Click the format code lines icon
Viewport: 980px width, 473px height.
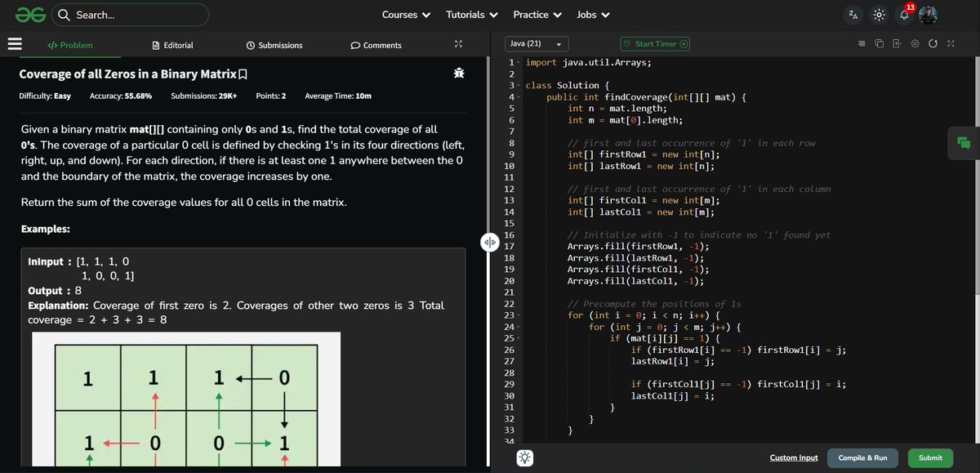click(x=862, y=43)
